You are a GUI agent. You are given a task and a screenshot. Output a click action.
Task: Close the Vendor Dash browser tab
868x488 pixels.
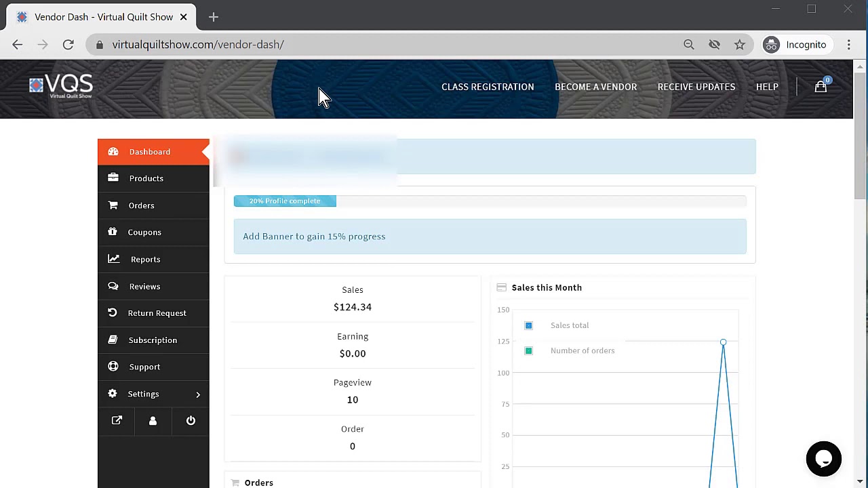click(x=183, y=17)
